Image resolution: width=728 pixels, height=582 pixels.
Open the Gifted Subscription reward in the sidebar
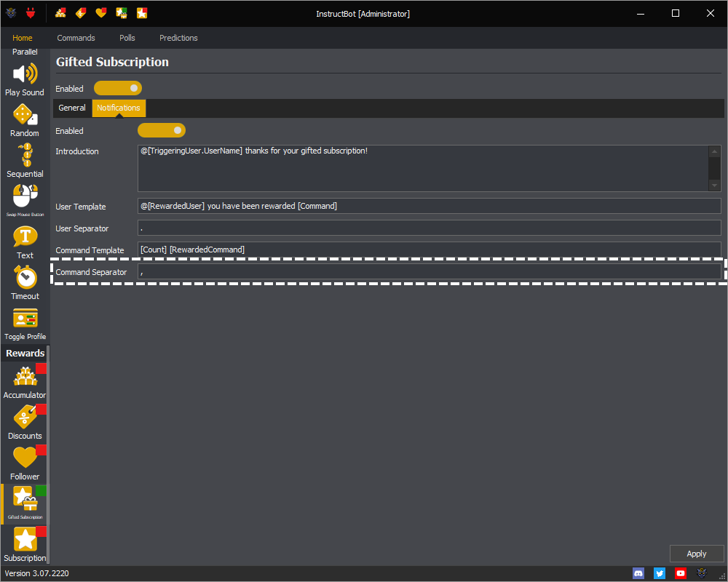tap(25, 504)
